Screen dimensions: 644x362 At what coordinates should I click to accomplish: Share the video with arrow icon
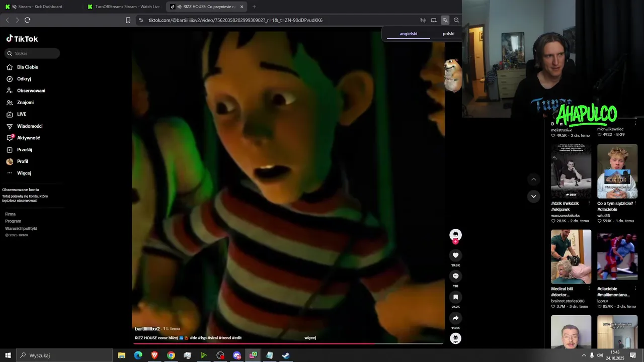click(x=455, y=318)
